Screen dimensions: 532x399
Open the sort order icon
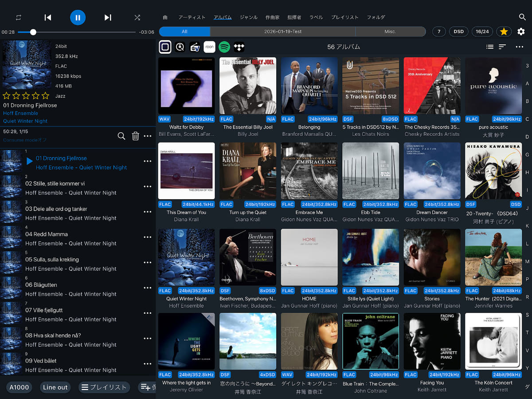pos(502,47)
